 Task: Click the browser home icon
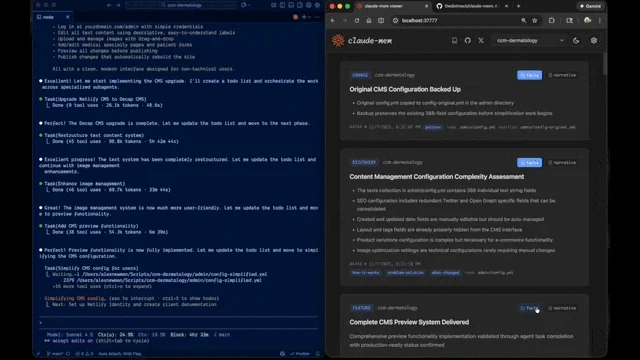[x=369, y=20]
